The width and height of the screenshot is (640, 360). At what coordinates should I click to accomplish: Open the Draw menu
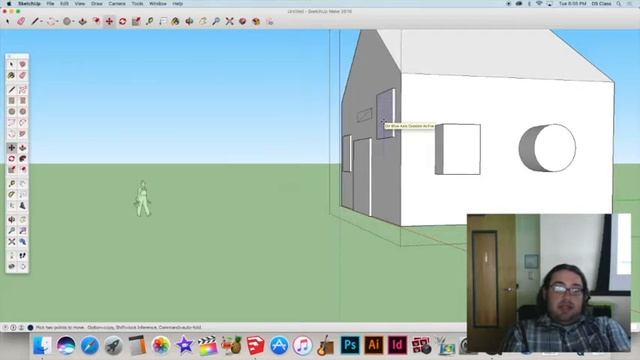tap(97, 4)
